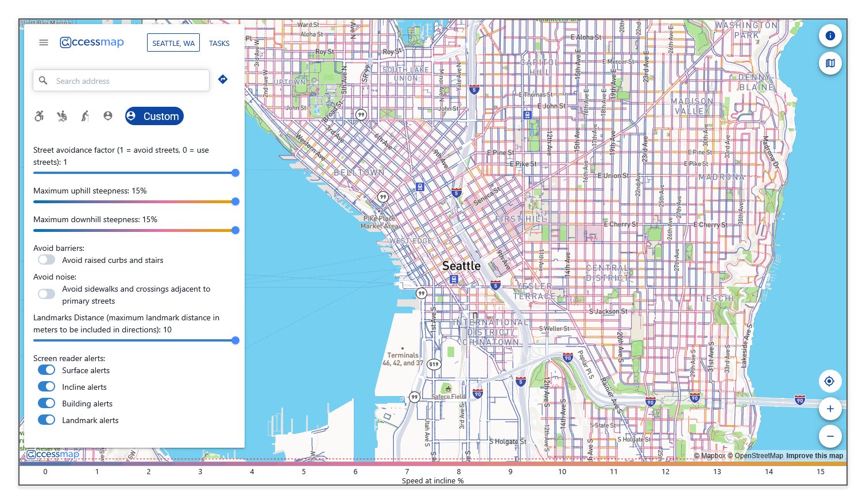Disable Surface alerts toggle
This screenshot has width=866, height=504.
(x=46, y=370)
